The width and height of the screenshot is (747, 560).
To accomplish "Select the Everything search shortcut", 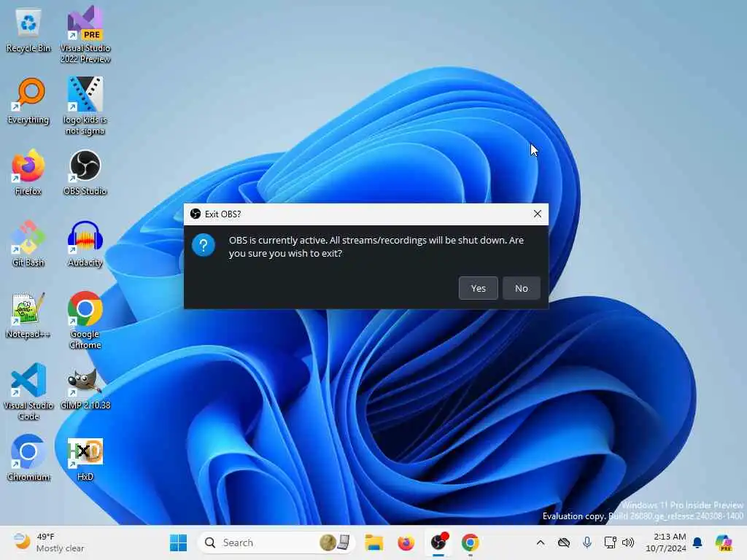I will pyautogui.click(x=28, y=101).
